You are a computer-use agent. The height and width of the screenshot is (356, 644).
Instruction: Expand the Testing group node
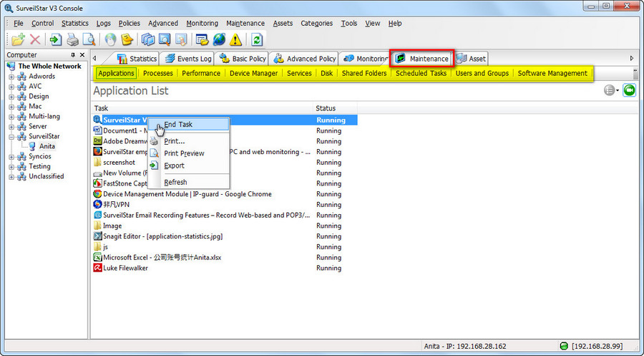pyautogui.click(x=12, y=166)
